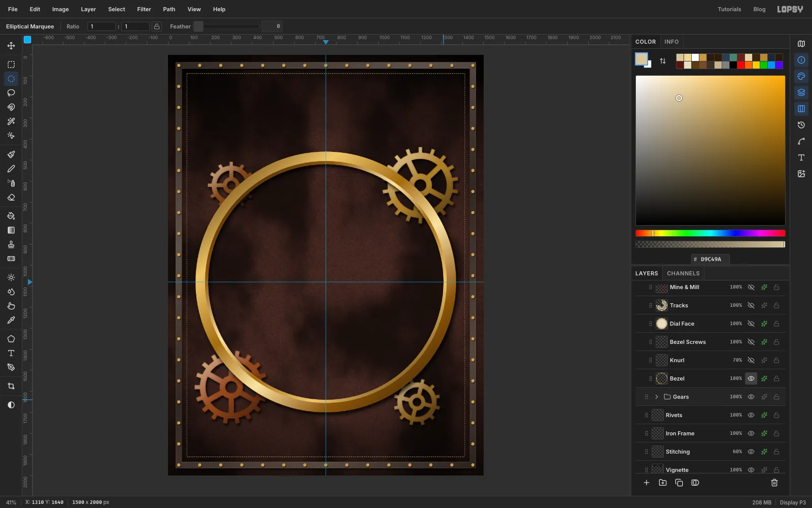Open the History panel icon
Screen dimensions: 812x508
click(x=801, y=125)
